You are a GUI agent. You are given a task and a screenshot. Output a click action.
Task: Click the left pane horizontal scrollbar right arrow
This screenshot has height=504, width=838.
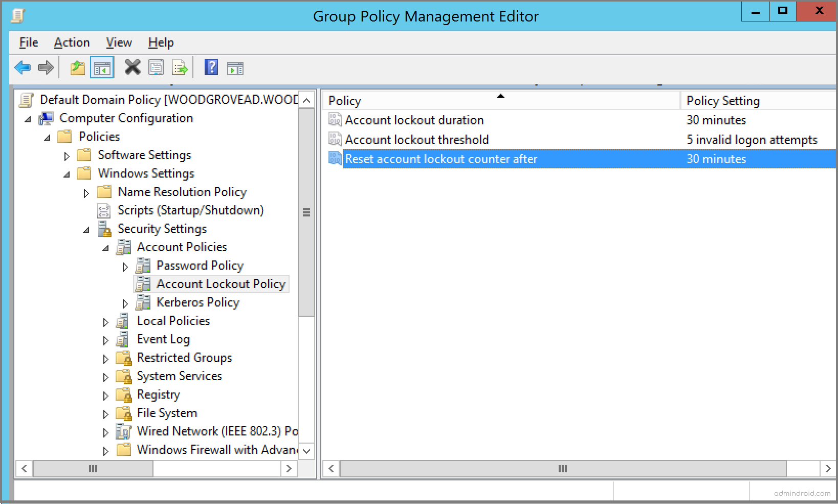pyautogui.click(x=289, y=469)
